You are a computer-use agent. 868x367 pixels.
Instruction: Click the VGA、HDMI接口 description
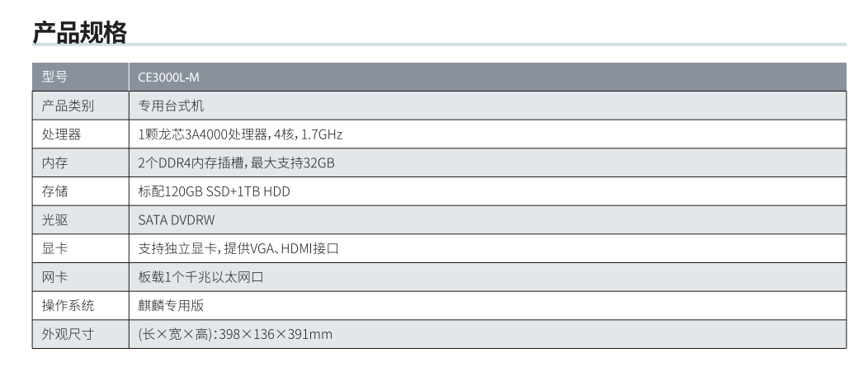tap(295, 248)
